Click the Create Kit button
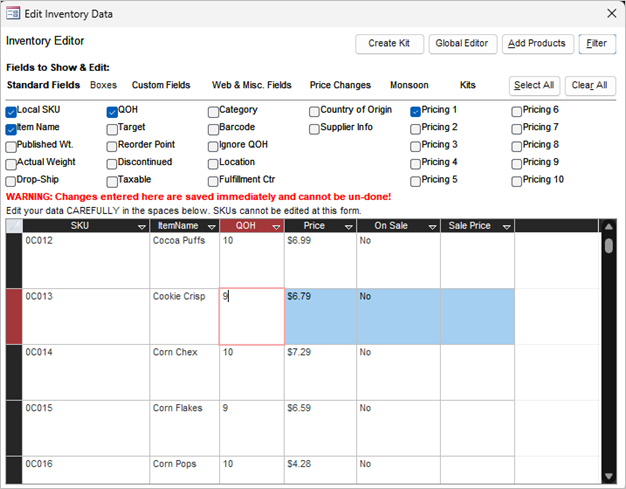Screen dimensions: 626x489 point(389,44)
